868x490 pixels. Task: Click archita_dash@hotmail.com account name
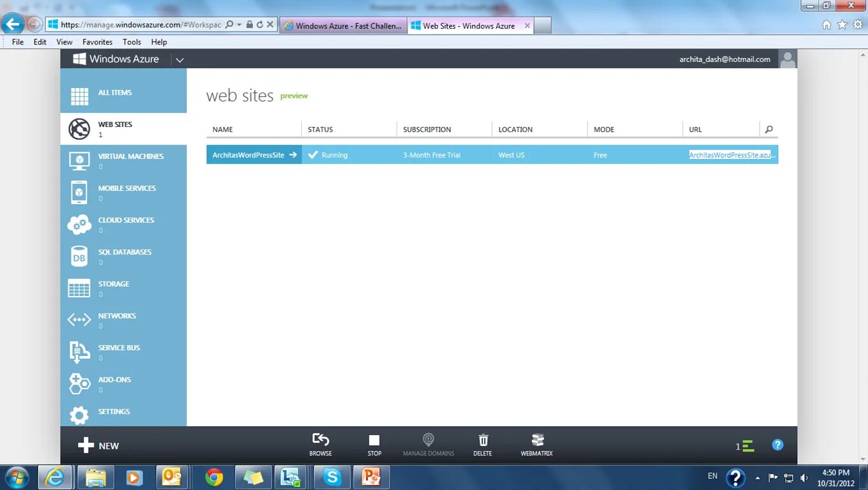[725, 59]
